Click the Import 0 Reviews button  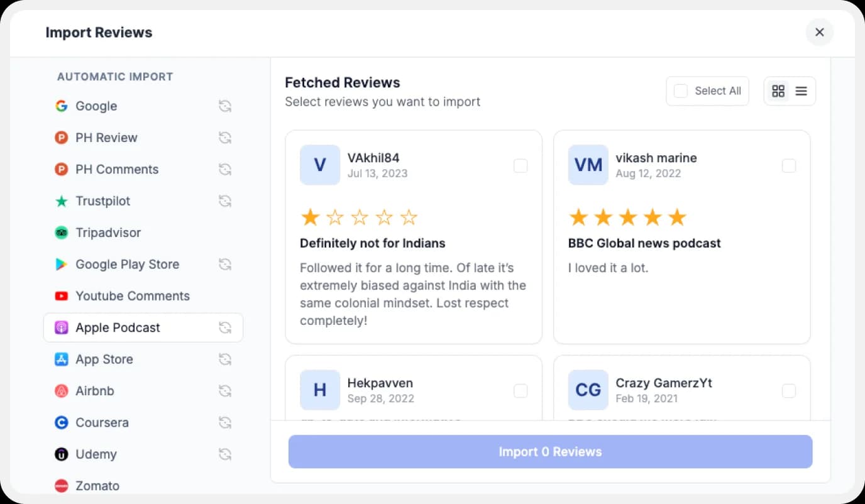point(550,451)
